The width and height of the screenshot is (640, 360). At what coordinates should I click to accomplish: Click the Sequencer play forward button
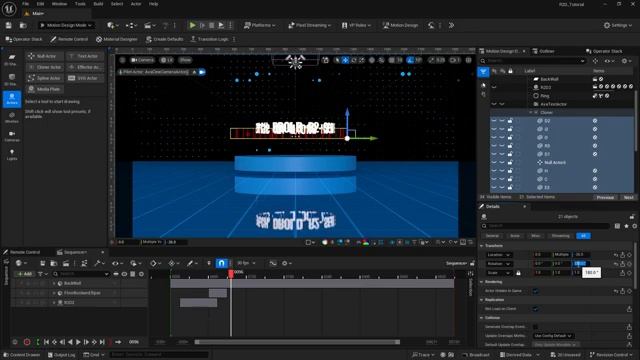pyautogui.click(x=78, y=342)
